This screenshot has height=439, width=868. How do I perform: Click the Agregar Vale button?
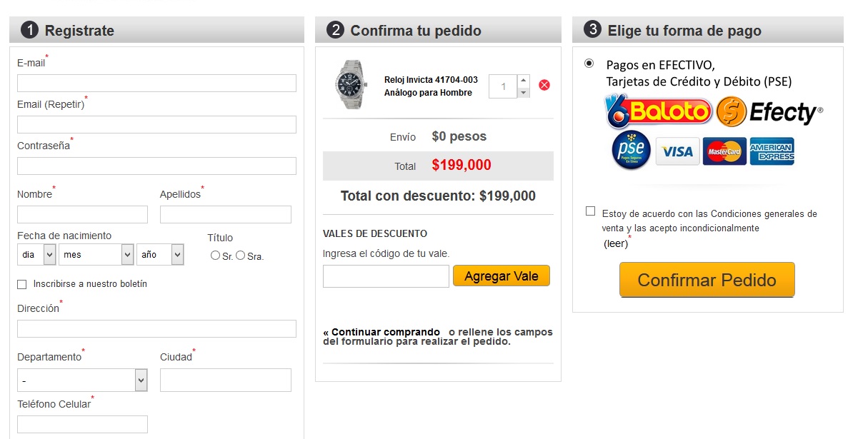click(502, 276)
